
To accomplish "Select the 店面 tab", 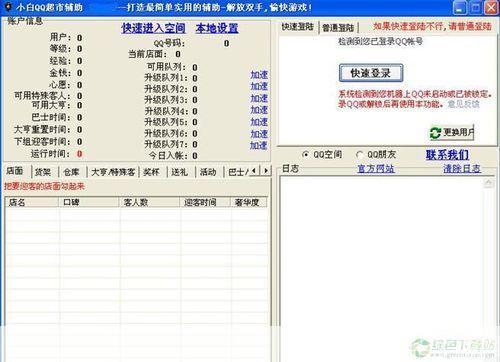I will point(15,171).
